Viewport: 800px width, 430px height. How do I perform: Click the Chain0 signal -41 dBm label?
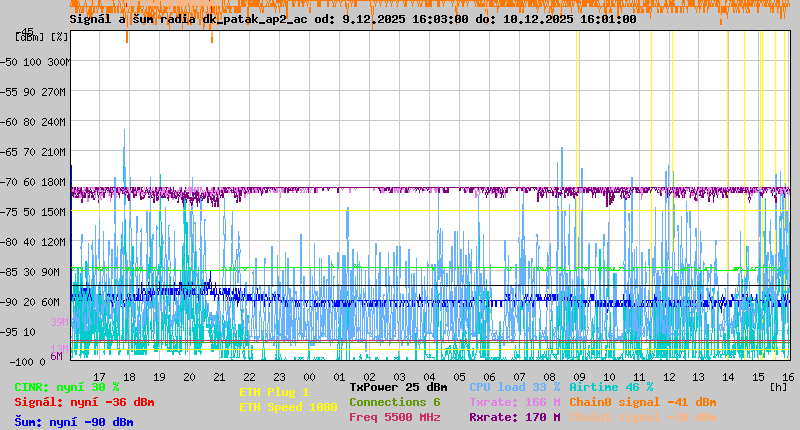642,402
